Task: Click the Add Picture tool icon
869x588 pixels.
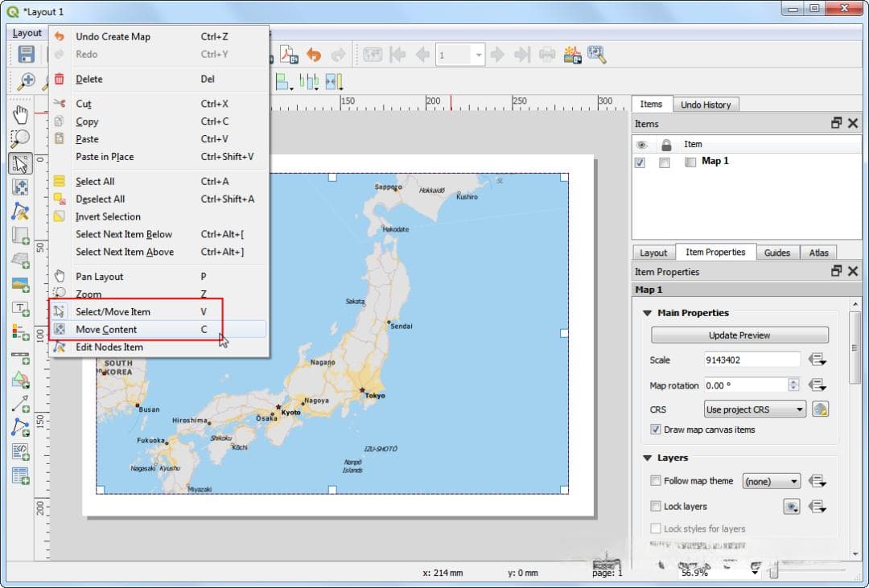Action: coord(20,284)
